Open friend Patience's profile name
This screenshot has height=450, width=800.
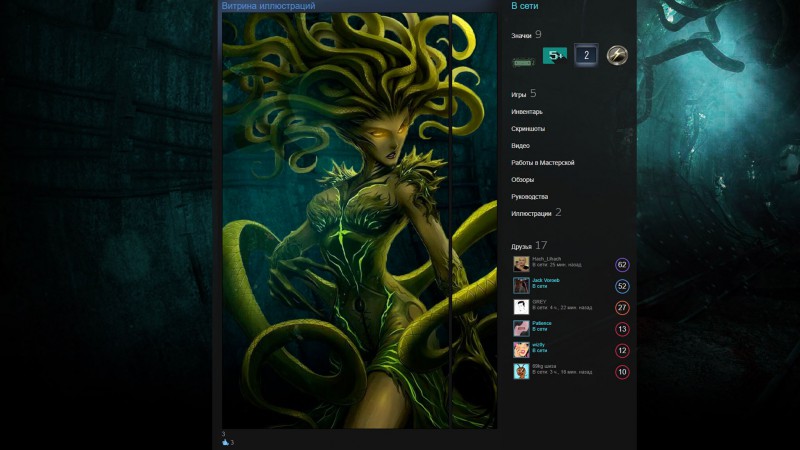click(542, 323)
